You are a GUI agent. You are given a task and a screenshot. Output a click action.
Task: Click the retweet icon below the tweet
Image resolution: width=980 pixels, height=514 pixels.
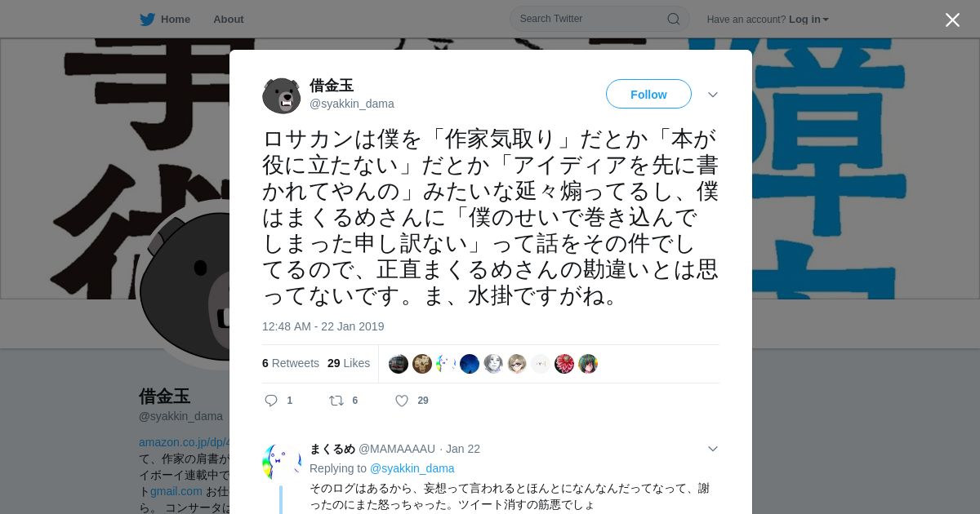tap(336, 401)
